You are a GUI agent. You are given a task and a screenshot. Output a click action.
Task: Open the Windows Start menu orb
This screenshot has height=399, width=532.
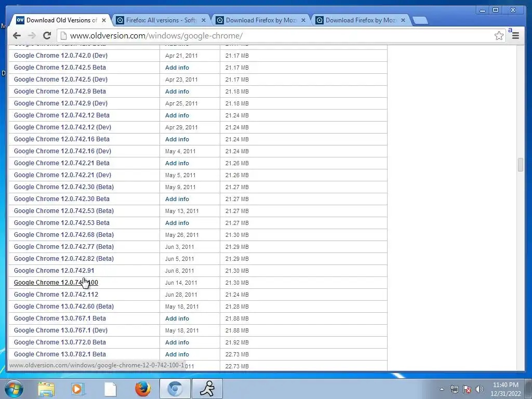(14, 389)
